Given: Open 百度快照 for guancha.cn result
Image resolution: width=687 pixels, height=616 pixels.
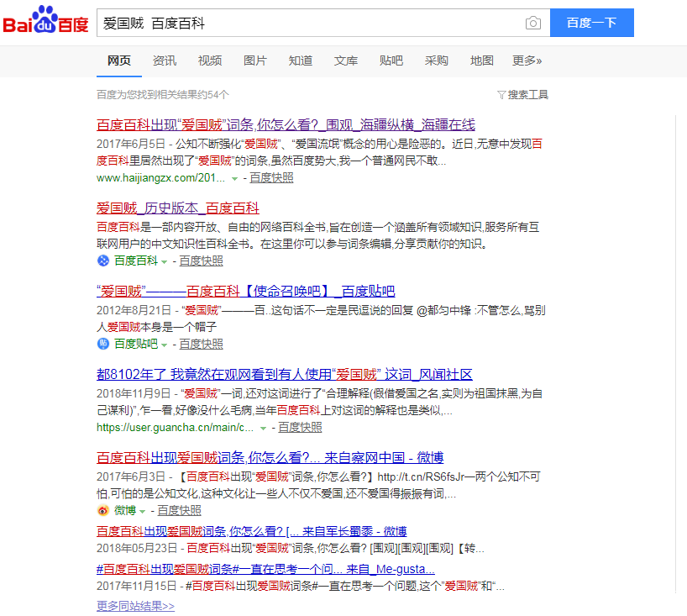Looking at the screenshot, I should [x=300, y=428].
